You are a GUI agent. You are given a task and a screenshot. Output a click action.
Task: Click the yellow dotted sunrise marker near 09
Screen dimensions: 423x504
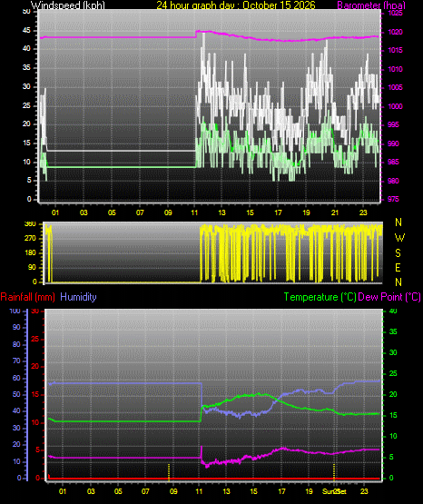tap(169, 472)
